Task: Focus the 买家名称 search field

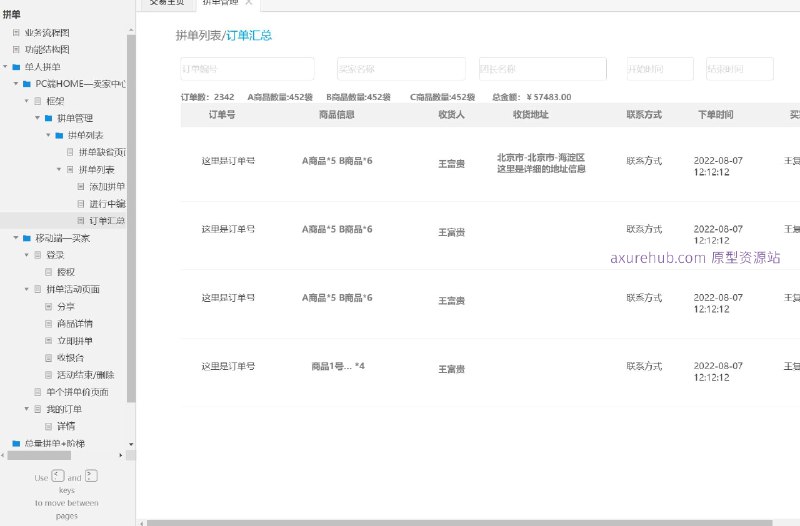Action: point(401,69)
